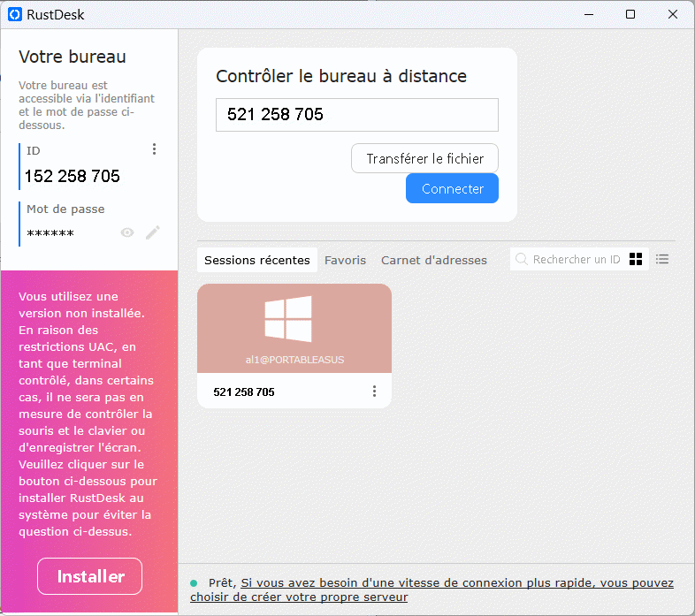Open the ID options three-dot menu
The image size is (695, 616).
154,148
